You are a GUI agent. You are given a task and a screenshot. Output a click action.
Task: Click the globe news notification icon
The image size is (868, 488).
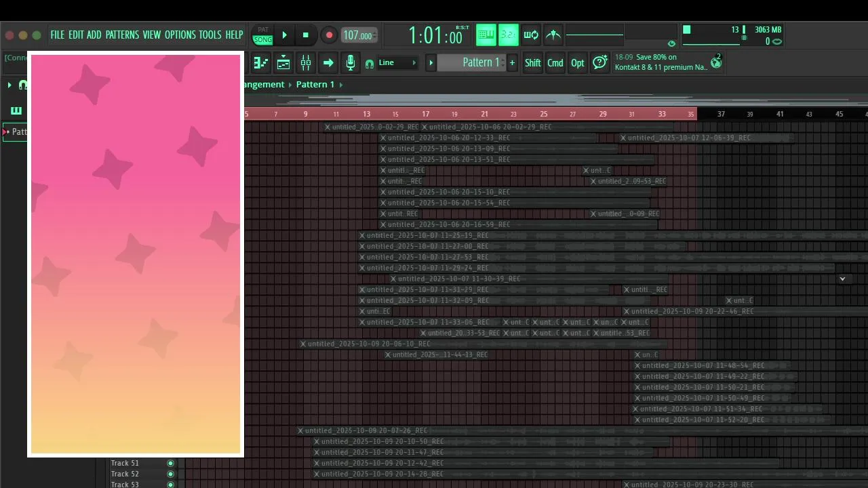coord(716,63)
